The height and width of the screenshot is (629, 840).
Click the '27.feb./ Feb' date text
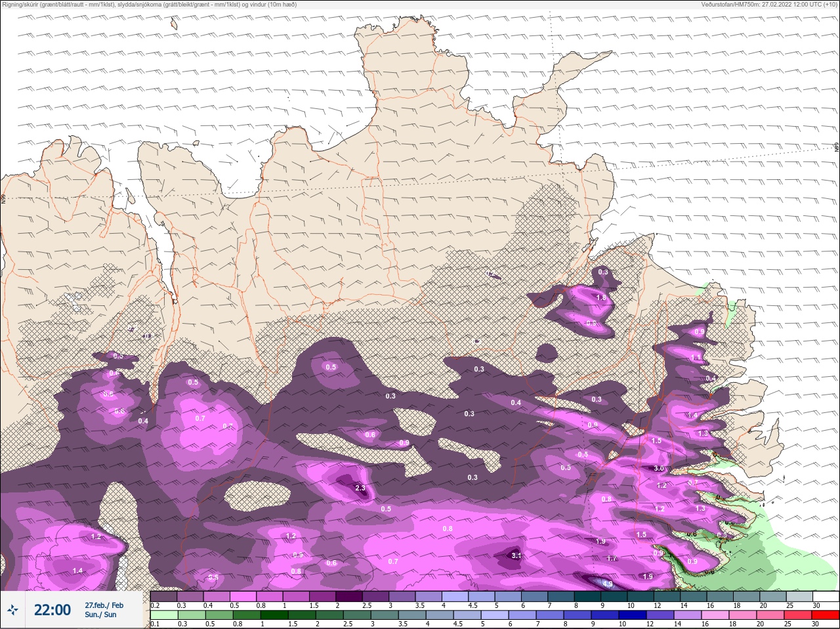coord(104,605)
